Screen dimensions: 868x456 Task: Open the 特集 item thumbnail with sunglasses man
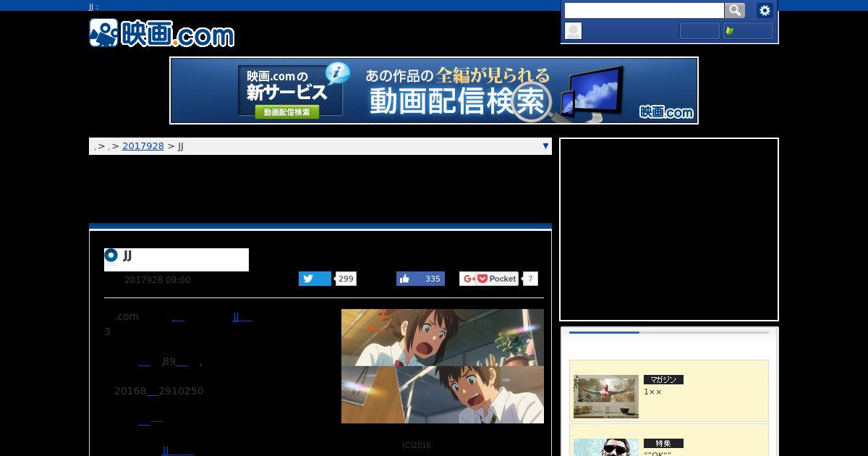point(606,447)
